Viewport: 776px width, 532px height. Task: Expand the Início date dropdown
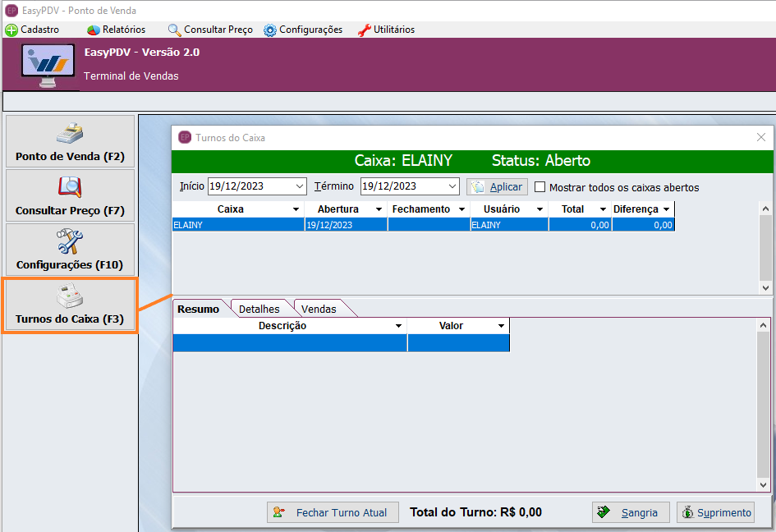point(299,186)
